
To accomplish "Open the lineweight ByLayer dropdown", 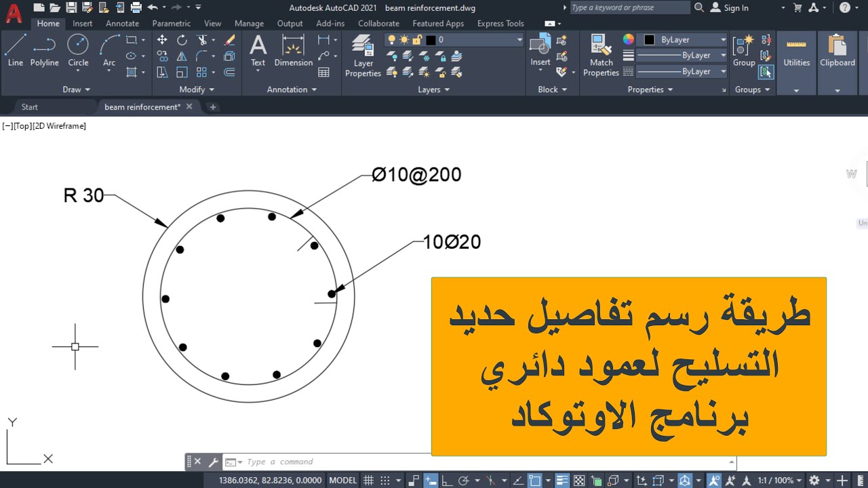I will coord(683,56).
